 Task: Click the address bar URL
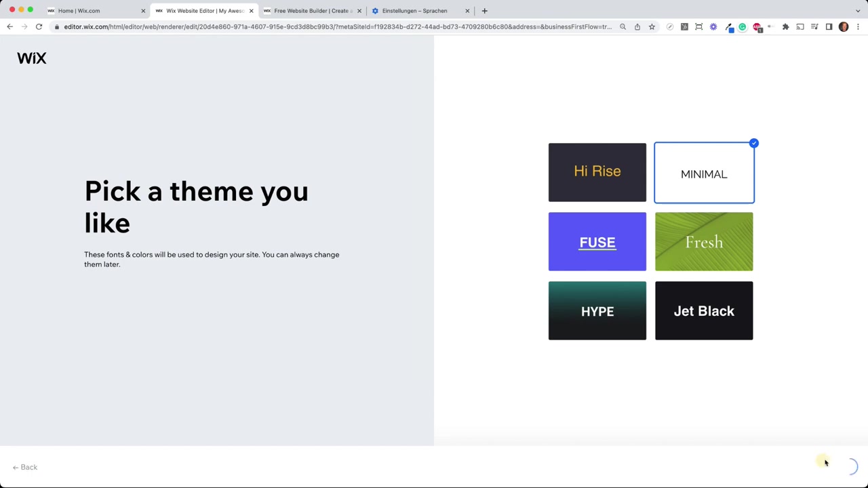(x=338, y=26)
